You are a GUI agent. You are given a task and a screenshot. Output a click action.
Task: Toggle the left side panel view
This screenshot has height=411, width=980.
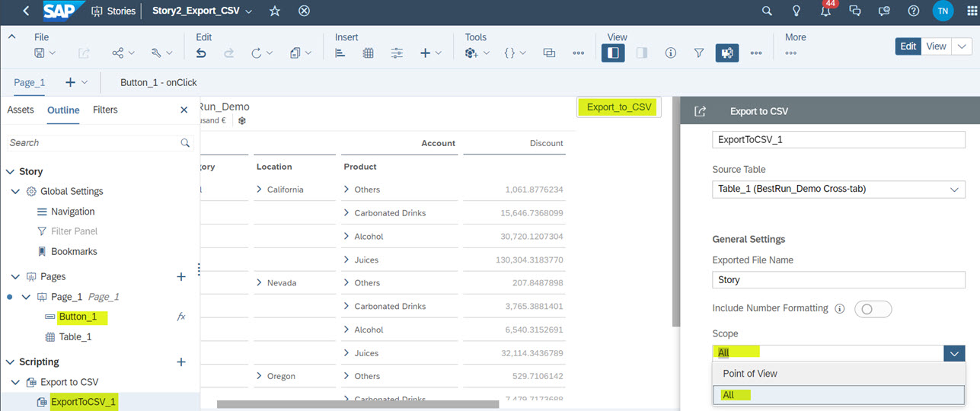[x=613, y=53]
